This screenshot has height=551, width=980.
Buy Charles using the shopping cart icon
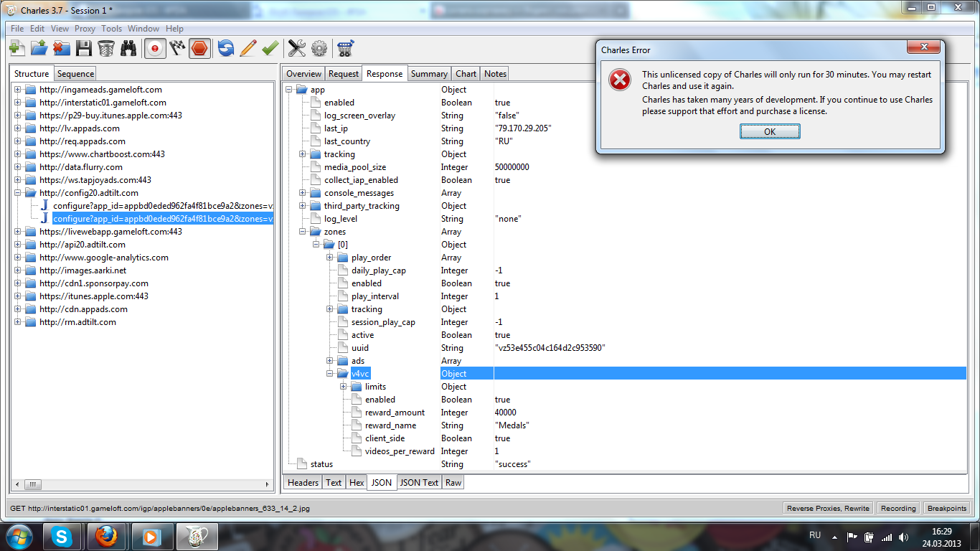click(346, 48)
